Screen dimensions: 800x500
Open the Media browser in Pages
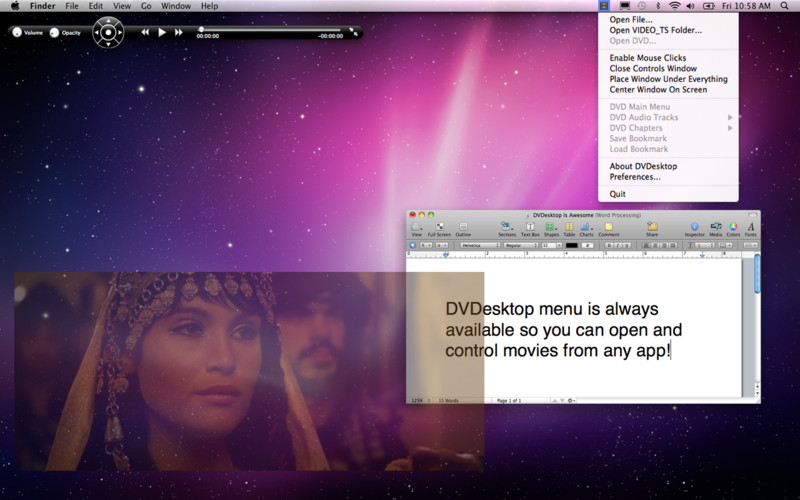[716, 229]
